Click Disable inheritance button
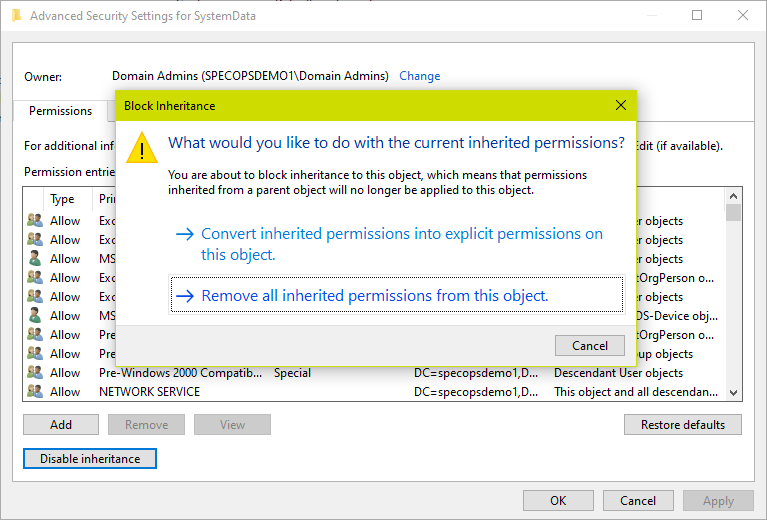Screen dimensions: 767x520 coord(90,458)
